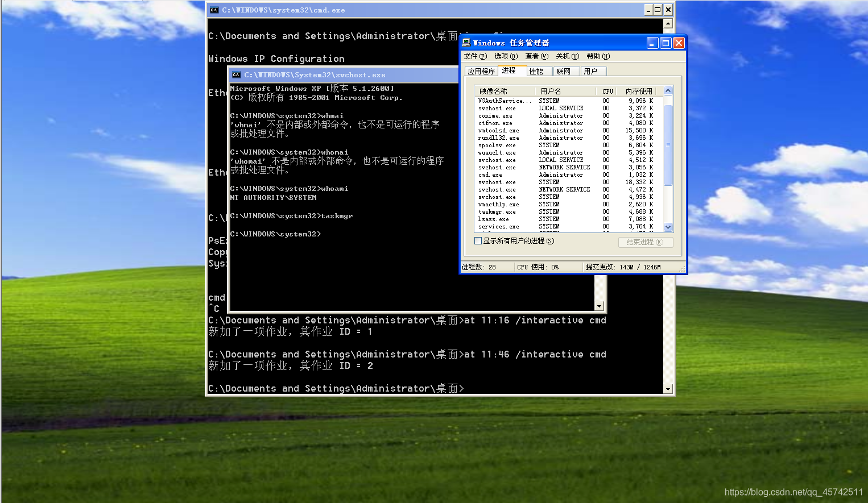The height and width of the screenshot is (503, 868).
Task: Minimize the Windows Task Manager window
Action: click(x=652, y=43)
